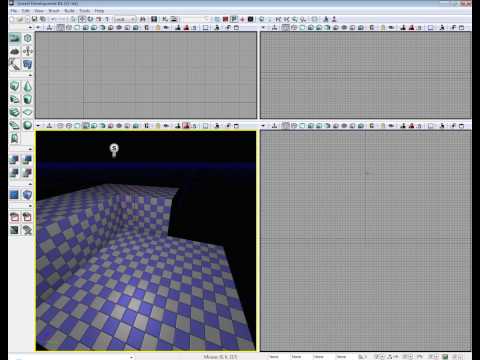This screenshot has height=360, width=480.
Task: Select the blue face drag tool
Action: pyautogui.click(x=28, y=64)
